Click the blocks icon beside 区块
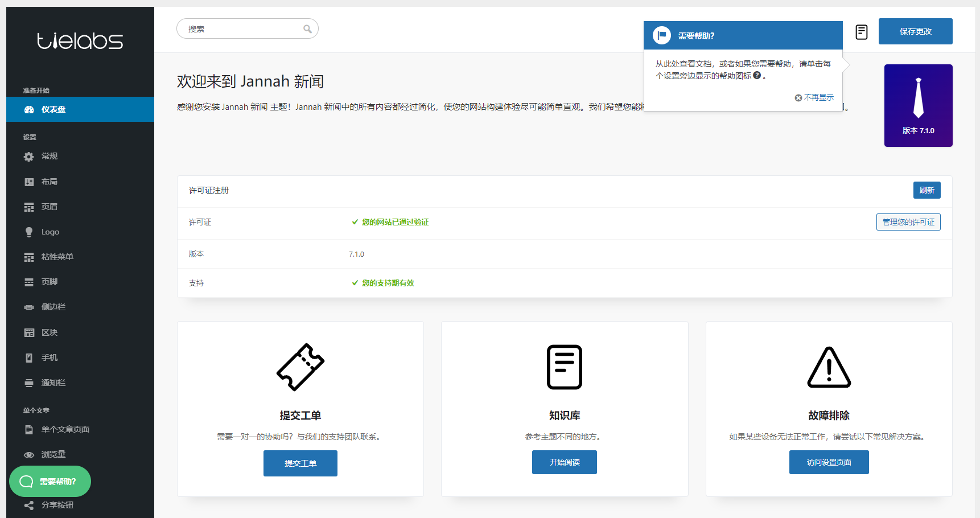The width and height of the screenshot is (980, 518). coord(29,332)
